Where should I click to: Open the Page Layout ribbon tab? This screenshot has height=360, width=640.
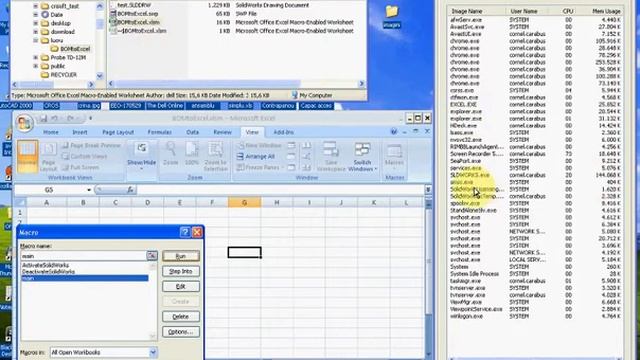(x=118, y=132)
